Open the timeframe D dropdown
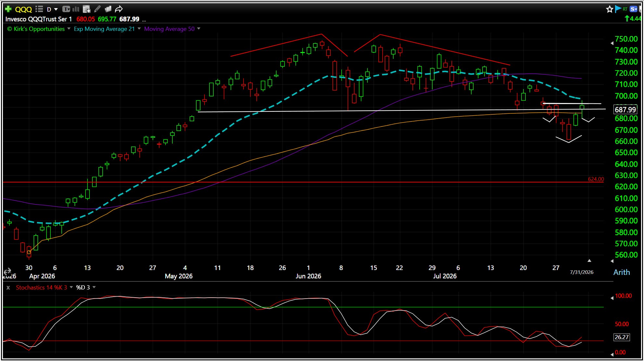Viewport: 644px width, 361px height. [x=52, y=9]
